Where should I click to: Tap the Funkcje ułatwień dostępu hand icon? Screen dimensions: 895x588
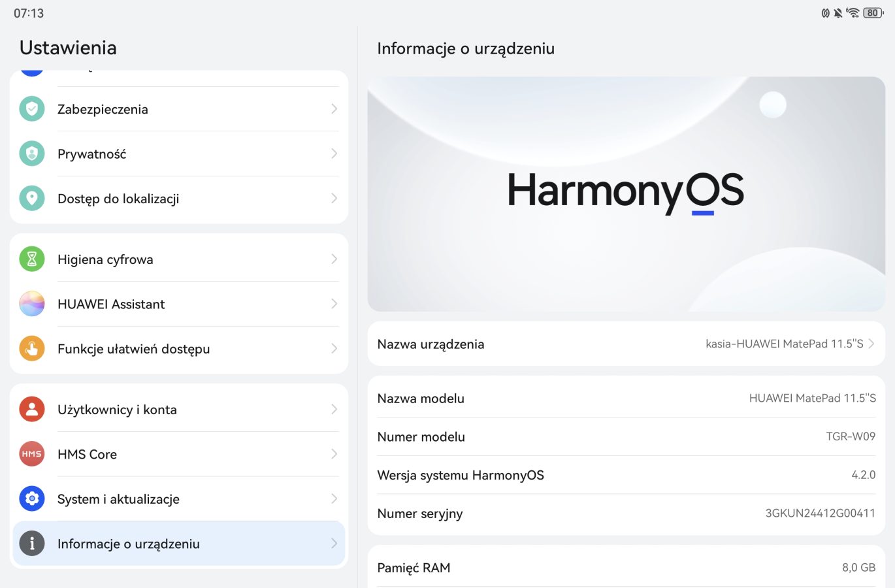(32, 349)
